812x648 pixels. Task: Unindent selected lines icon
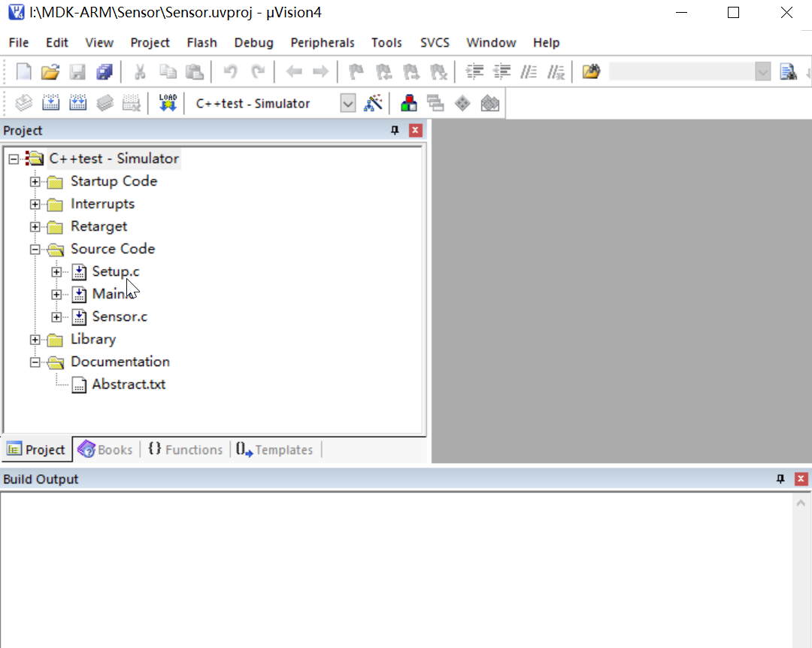501,71
